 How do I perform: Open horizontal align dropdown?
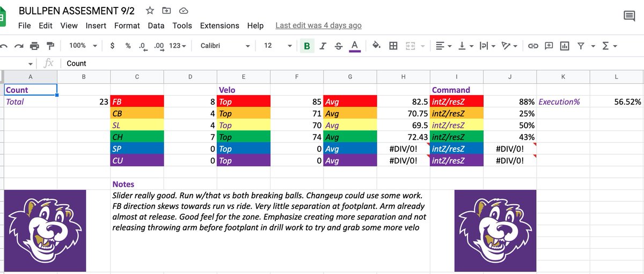point(443,46)
